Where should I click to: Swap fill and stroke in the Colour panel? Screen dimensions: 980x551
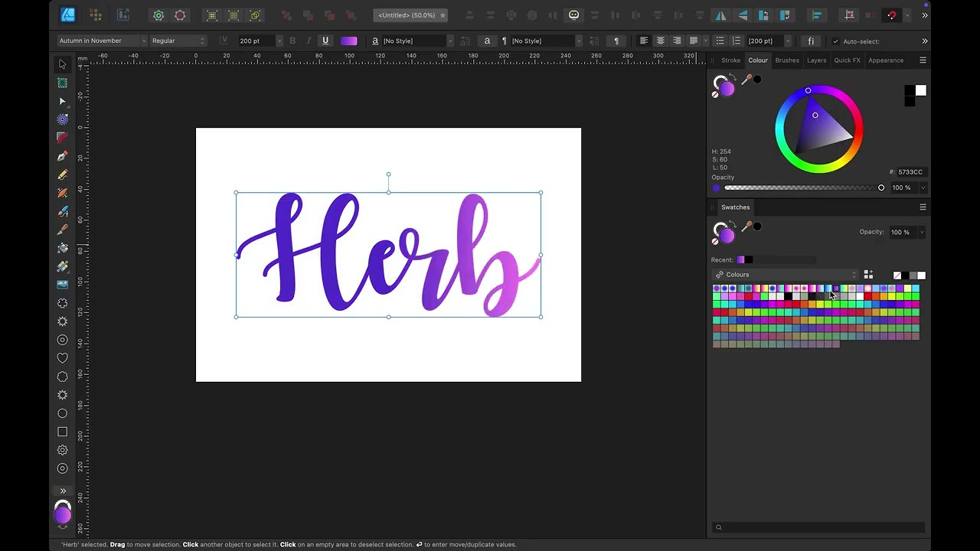pyautogui.click(x=732, y=77)
